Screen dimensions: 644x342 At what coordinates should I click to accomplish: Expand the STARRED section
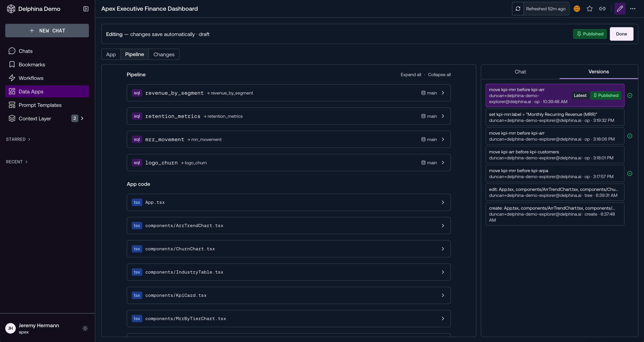[x=18, y=139]
